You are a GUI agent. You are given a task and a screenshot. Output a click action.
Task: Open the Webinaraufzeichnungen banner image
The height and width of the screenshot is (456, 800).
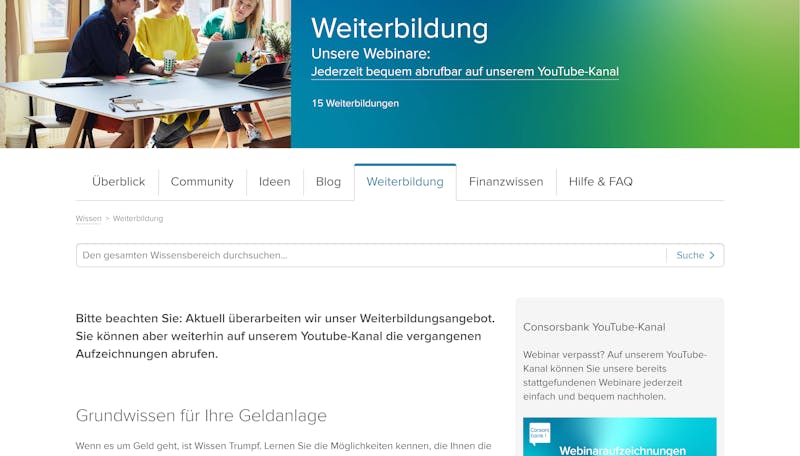pyautogui.click(x=619, y=437)
